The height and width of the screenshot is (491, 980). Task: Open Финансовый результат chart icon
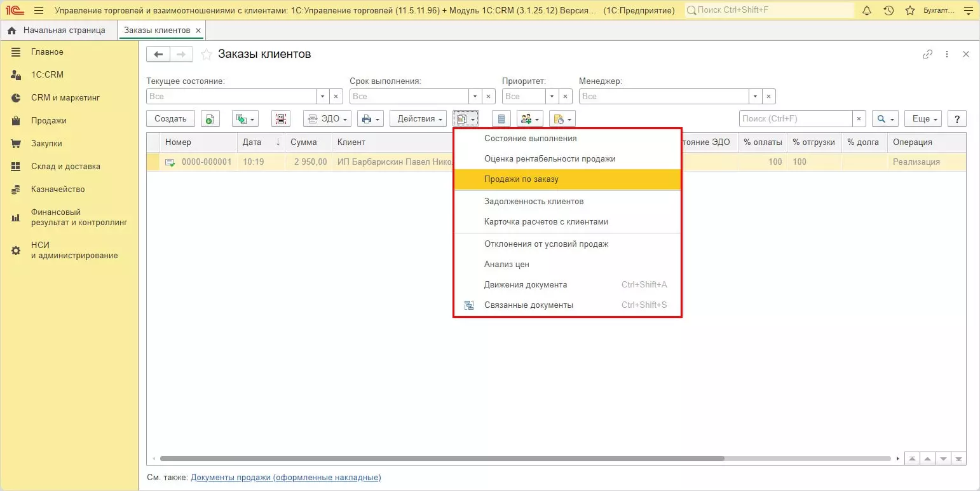(x=17, y=218)
